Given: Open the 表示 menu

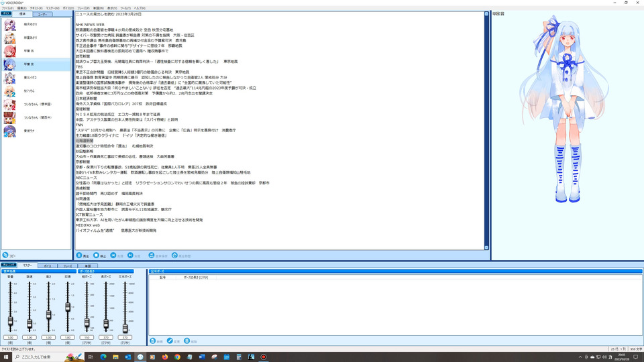Looking at the screenshot, I should [x=112, y=8].
